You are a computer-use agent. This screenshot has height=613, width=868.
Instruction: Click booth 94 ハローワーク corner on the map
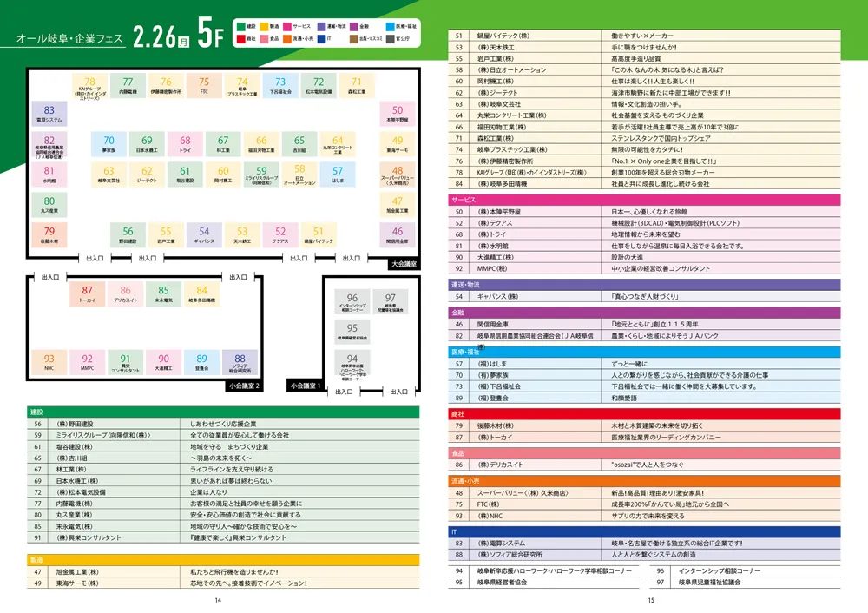[x=352, y=366]
